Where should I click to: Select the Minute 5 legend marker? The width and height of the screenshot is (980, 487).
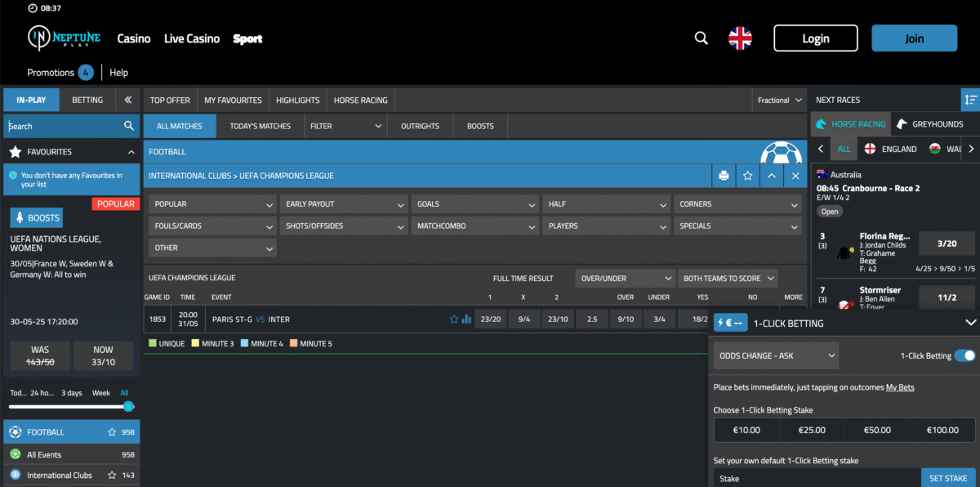pos(294,344)
